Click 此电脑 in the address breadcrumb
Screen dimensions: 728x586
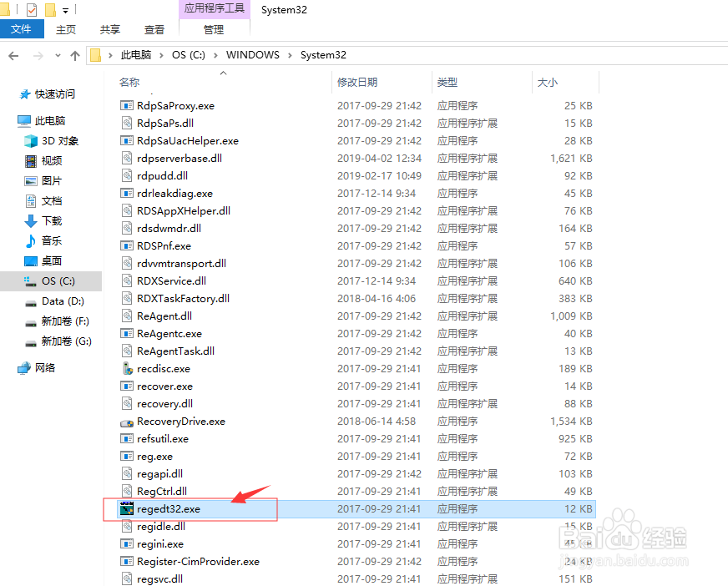click(x=135, y=55)
